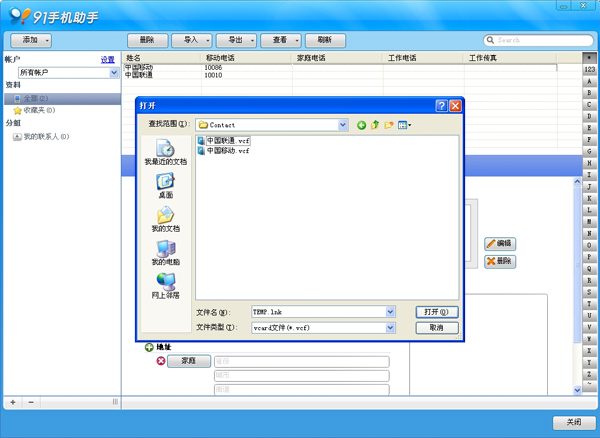Sort by 移动电话 column header
The width and height of the screenshot is (600, 438).
click(x=246, y=58)
